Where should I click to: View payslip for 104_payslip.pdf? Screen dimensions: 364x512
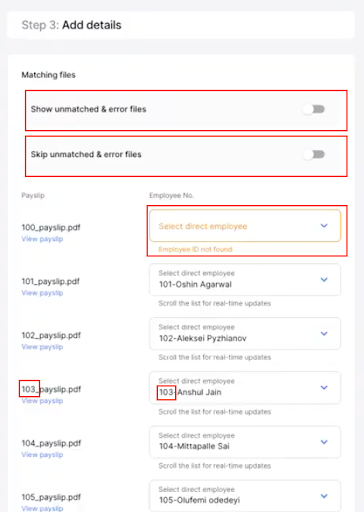(x=42, y=455)
